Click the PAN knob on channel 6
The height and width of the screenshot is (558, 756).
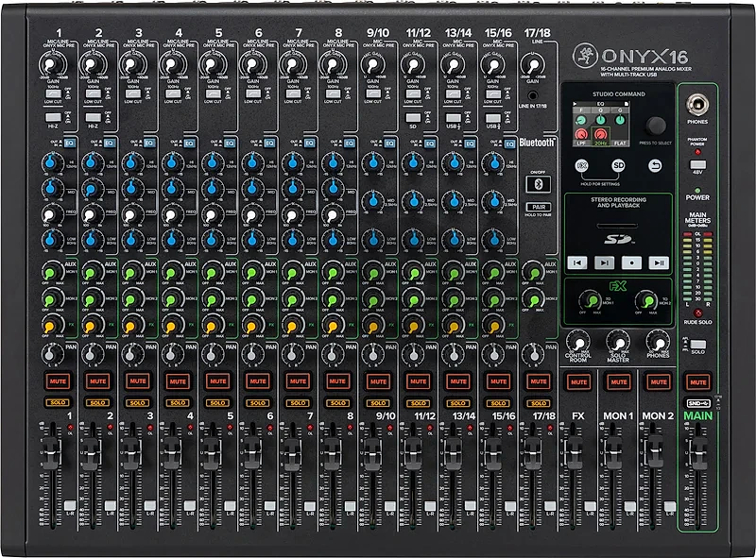click(251, 354)
